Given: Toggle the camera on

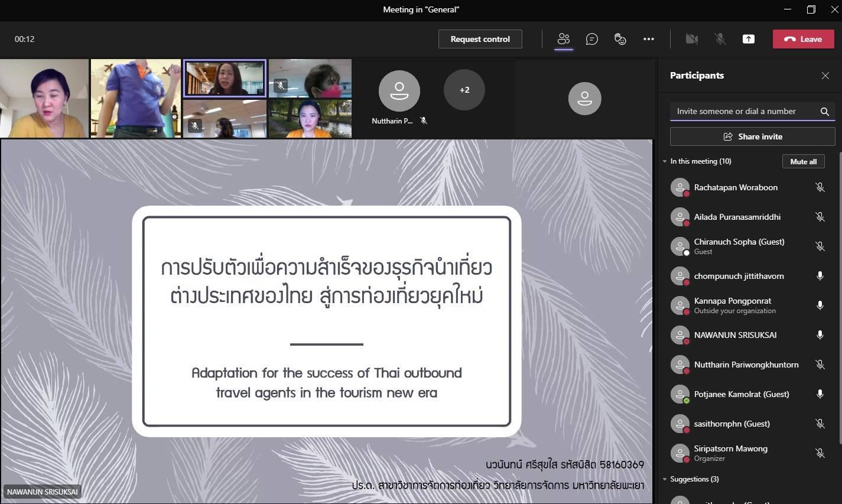Looking at the screenshot, I should [691, 39].
